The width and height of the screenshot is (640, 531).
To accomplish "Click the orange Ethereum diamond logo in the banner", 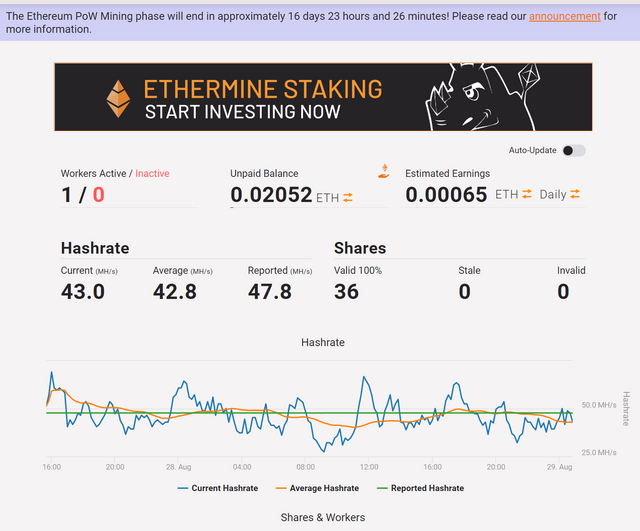I will [x=118, y=99].
